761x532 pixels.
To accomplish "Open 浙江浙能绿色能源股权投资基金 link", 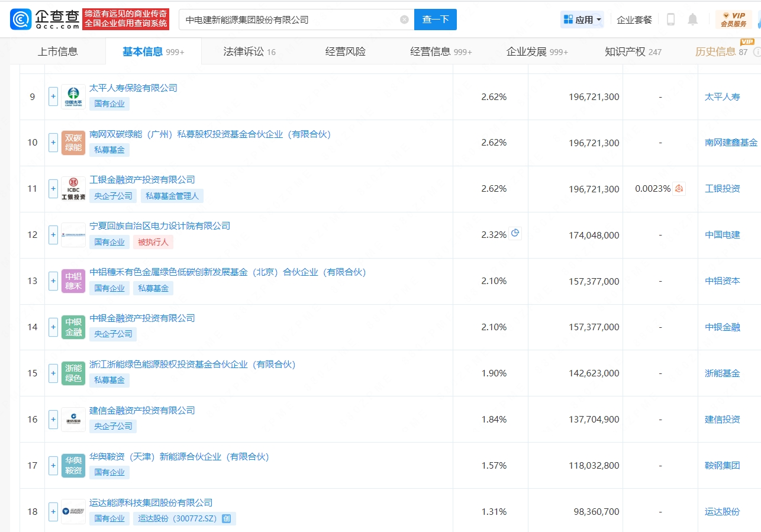I will 192,364.
